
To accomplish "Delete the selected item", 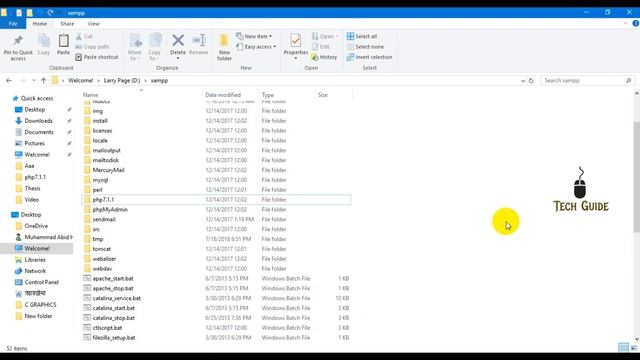I will 178,45.
